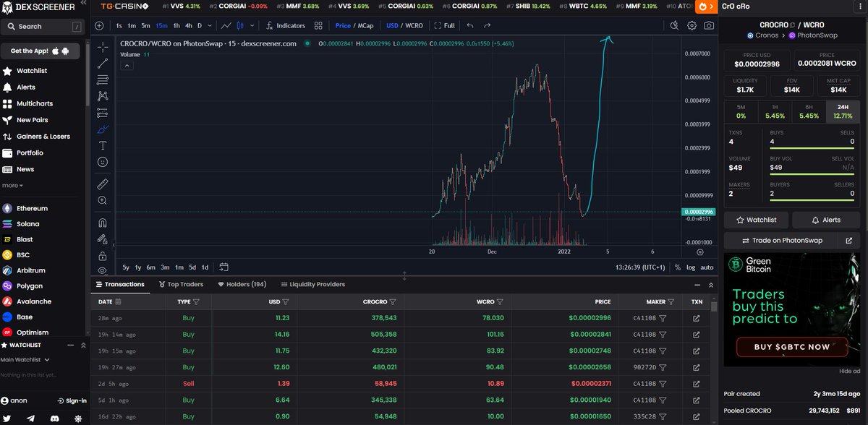This screenshot has width=868, height=425.
Task: Switch to the Liquidity Providers tab
Action: tap(312, 285)
